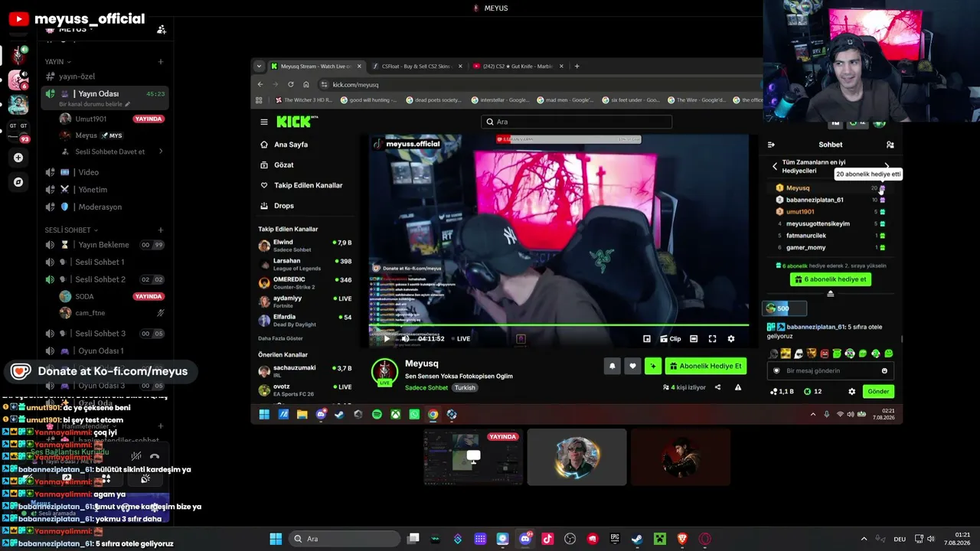
Task: Expand 'Sesli Sohbete Davet et' arrow
Action: point(160,152)
